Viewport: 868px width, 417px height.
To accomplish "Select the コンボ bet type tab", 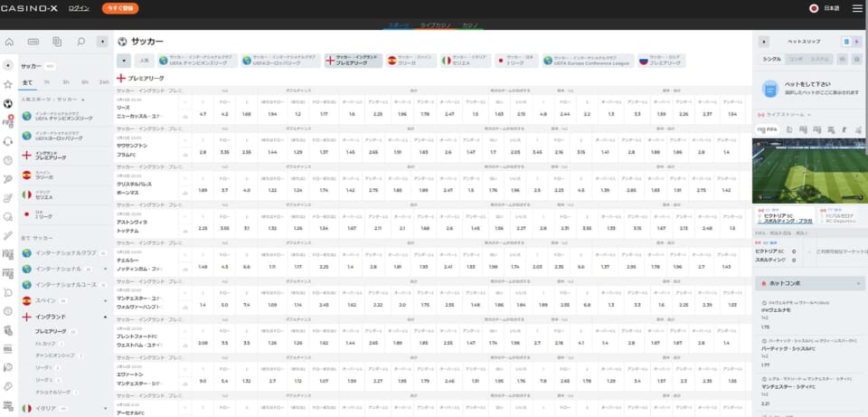I will [x=795, y=60].
